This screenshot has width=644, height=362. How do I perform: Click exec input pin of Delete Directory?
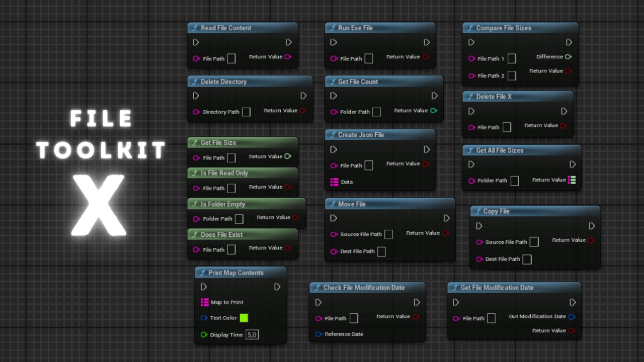(x=196, y=96)
